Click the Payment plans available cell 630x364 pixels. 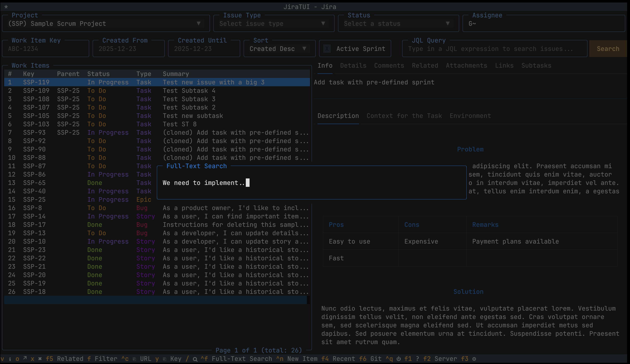pos(515,241)
